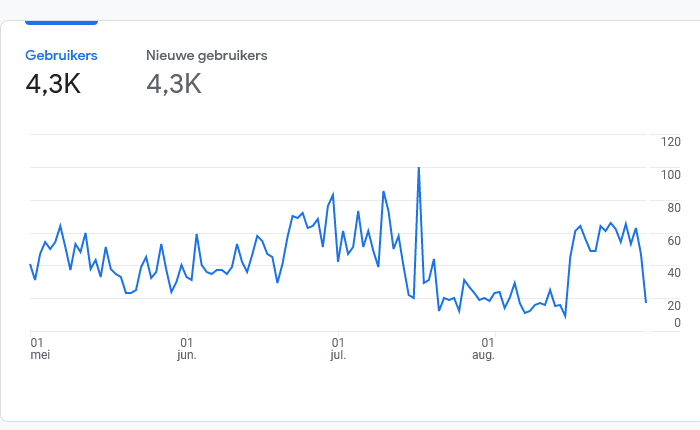Select the highest chart spike reaching 100
The width and height of the screenshot is (700, 430).
[x=418, y=168]
